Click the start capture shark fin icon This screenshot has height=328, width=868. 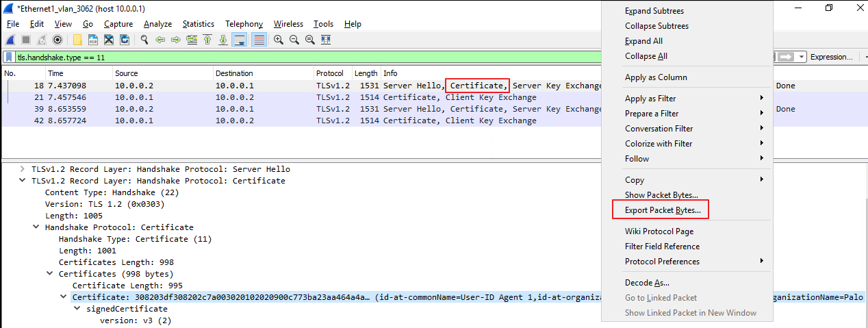[11, 40]
